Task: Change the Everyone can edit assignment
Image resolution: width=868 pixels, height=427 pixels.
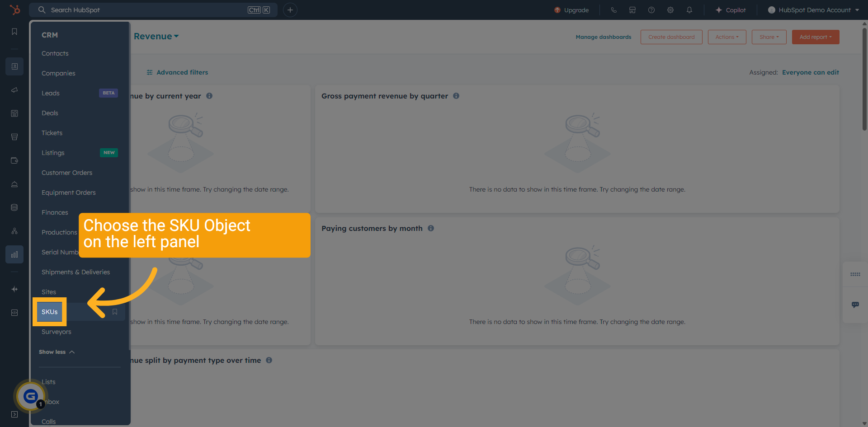Action: 811,72
